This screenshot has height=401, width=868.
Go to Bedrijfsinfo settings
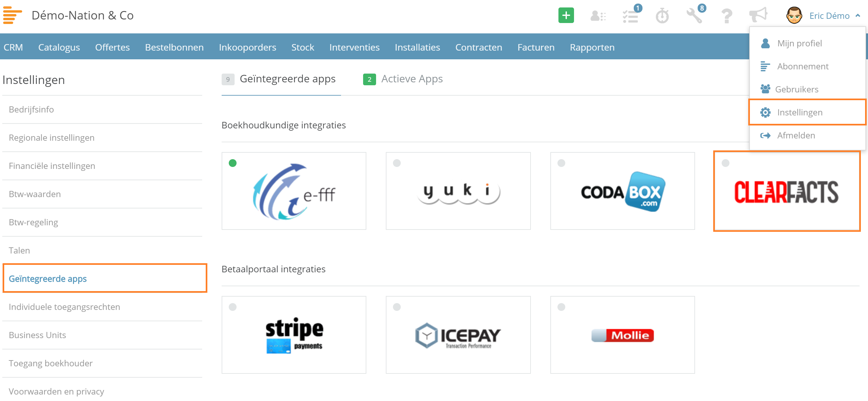tap(102, 110)
